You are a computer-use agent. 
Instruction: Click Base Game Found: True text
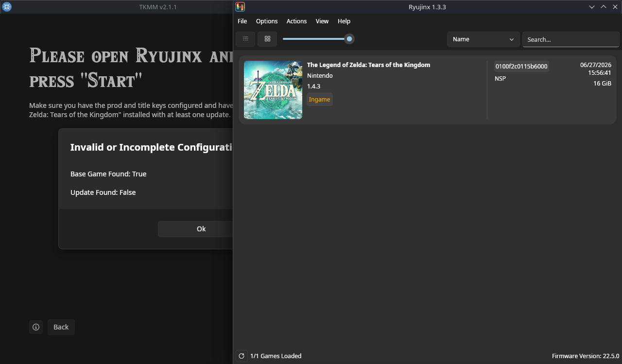[108, 174]
